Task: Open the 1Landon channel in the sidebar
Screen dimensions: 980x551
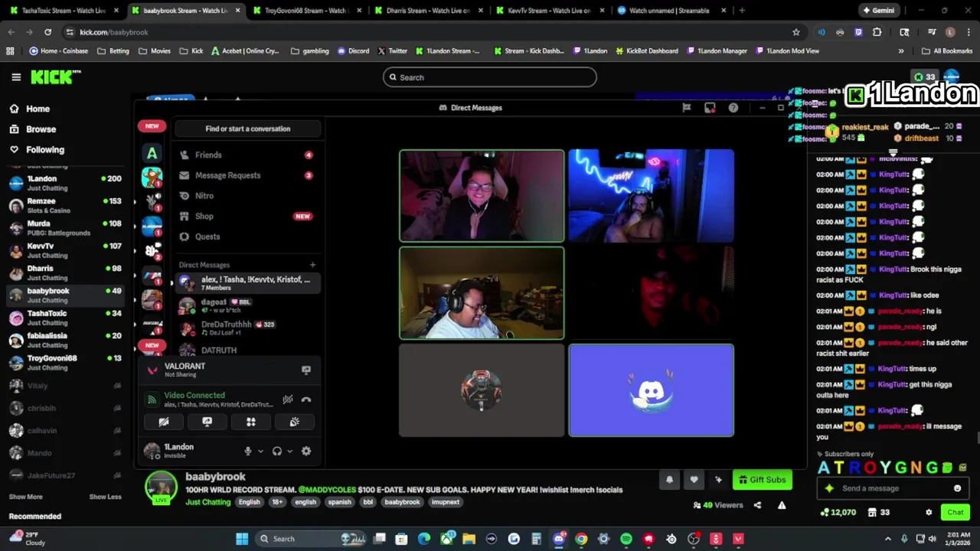Action: (66, 183)
